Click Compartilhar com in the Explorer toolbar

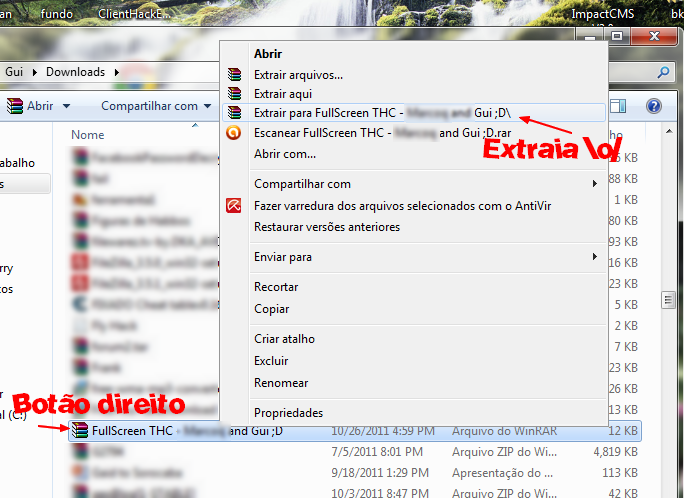[149, 106]
